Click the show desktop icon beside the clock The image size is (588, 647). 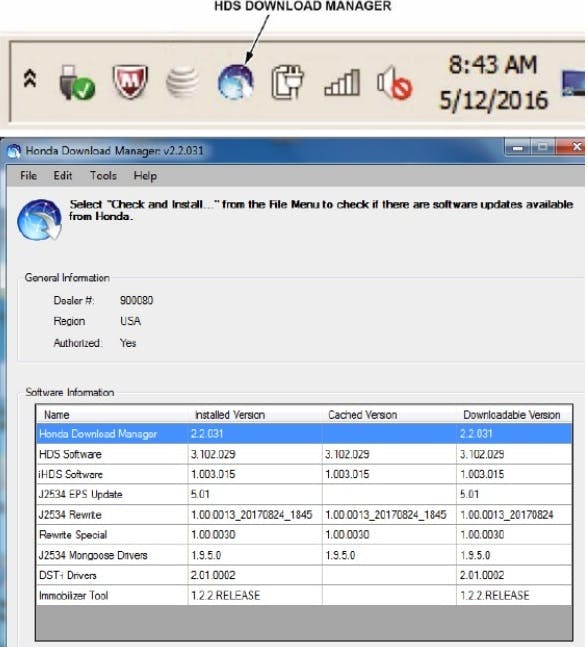(x=574, y=84)
